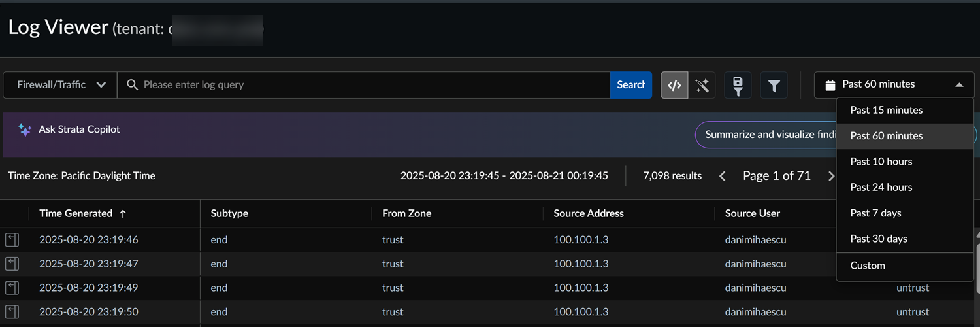Click the AI magic wand query icon
This screenshot has height=327, width=980.
point(702,85)
